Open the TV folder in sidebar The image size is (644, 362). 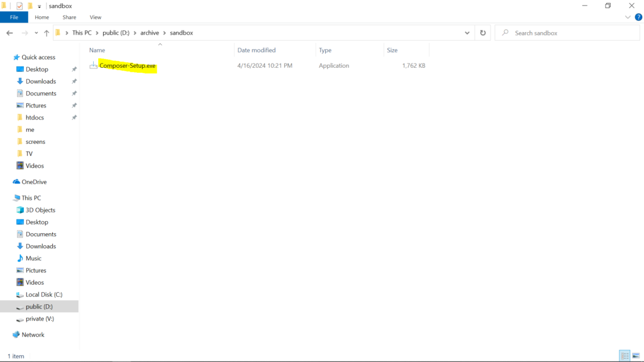29,153
